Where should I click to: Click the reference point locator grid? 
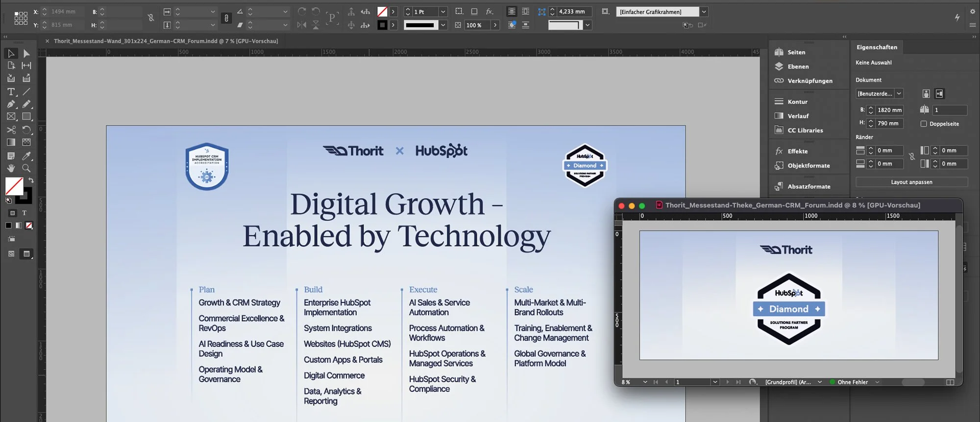pos(21,18)
